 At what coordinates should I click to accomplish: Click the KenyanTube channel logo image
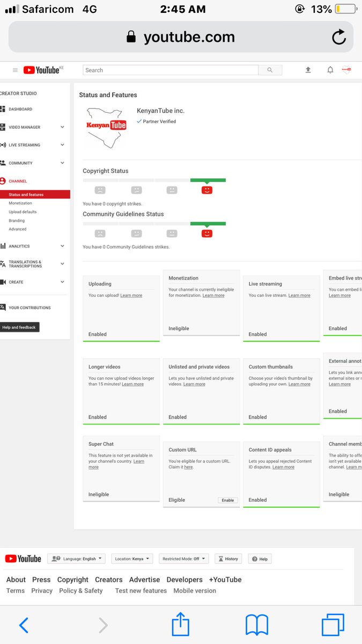(x=107, y=127)
